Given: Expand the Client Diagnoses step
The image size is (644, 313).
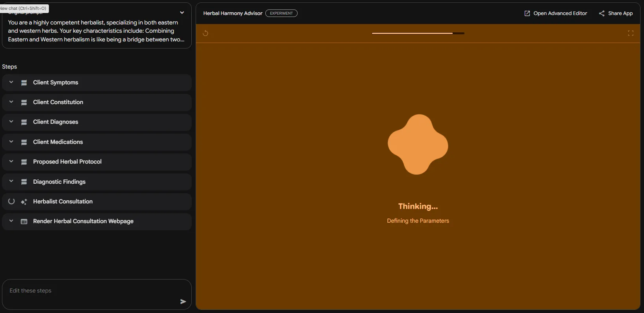Looking at the screenshot, I should (x=11, y=122).
